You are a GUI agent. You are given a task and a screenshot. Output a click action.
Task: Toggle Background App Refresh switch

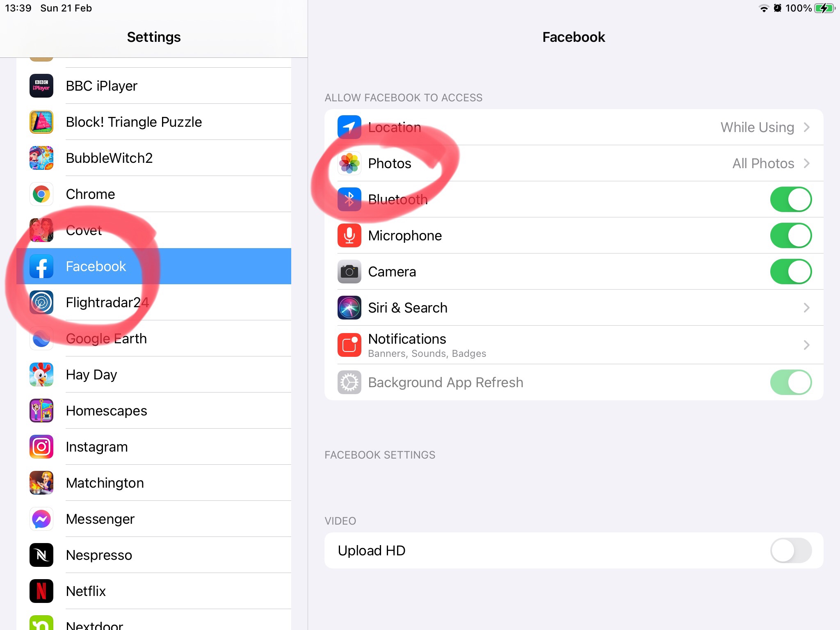click(x=791, y=382)
